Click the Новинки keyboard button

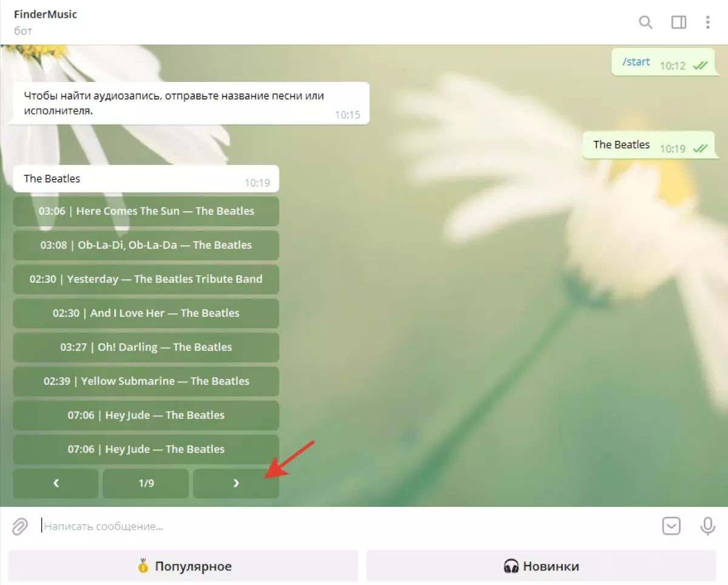pos(541,566)
